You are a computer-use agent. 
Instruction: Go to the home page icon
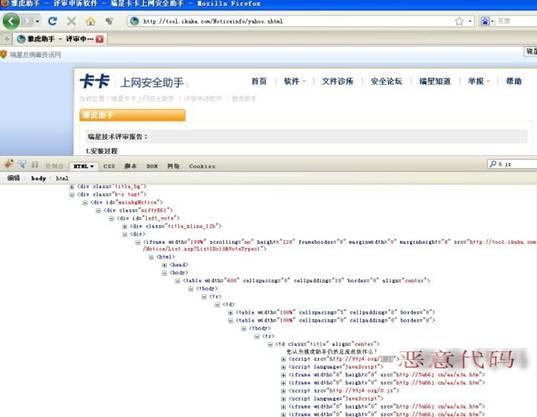[91, 22]
